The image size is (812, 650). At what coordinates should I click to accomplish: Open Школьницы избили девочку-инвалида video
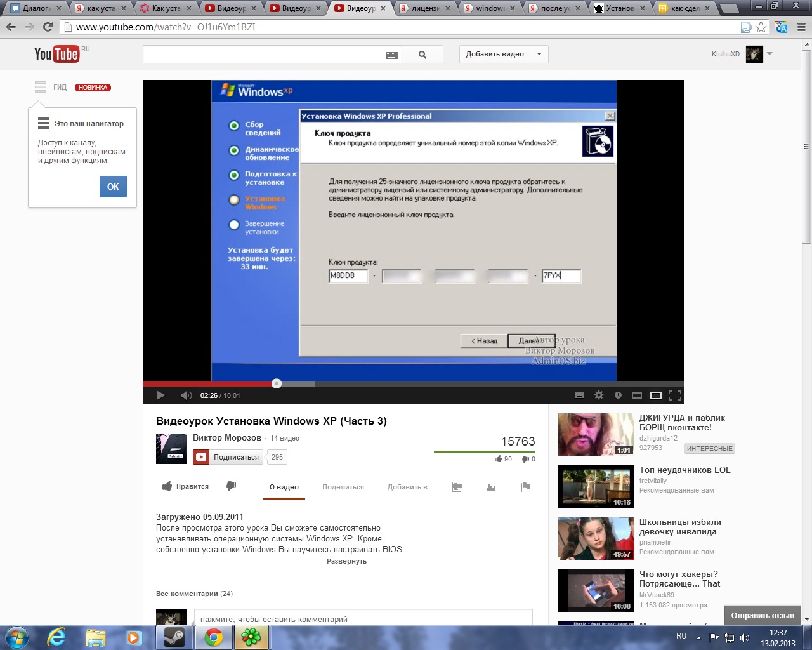[x=678, y=527]
